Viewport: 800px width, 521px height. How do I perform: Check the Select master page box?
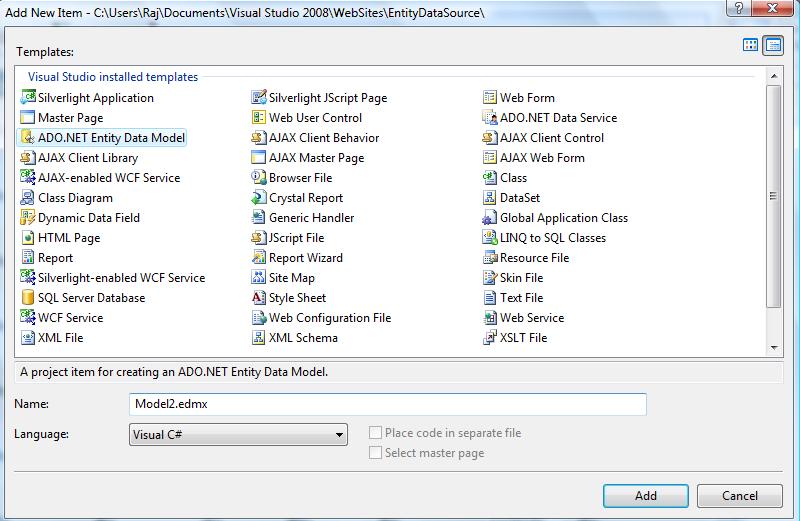click(x=375, y=453)
